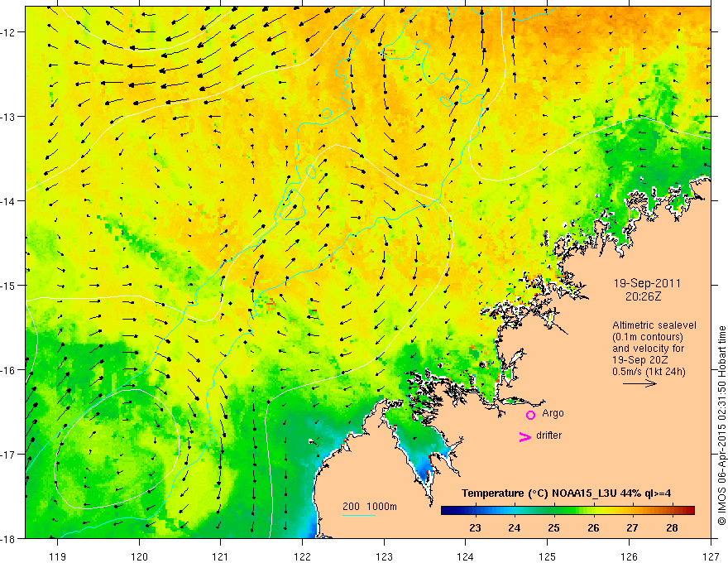Pick the orange 27° section of the colorbar

click(632, 511)
